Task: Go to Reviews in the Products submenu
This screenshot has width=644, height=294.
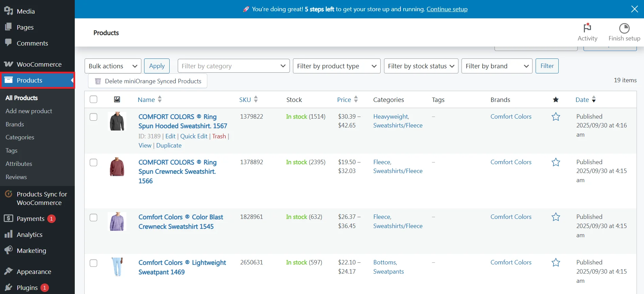Action: point(16,177)
